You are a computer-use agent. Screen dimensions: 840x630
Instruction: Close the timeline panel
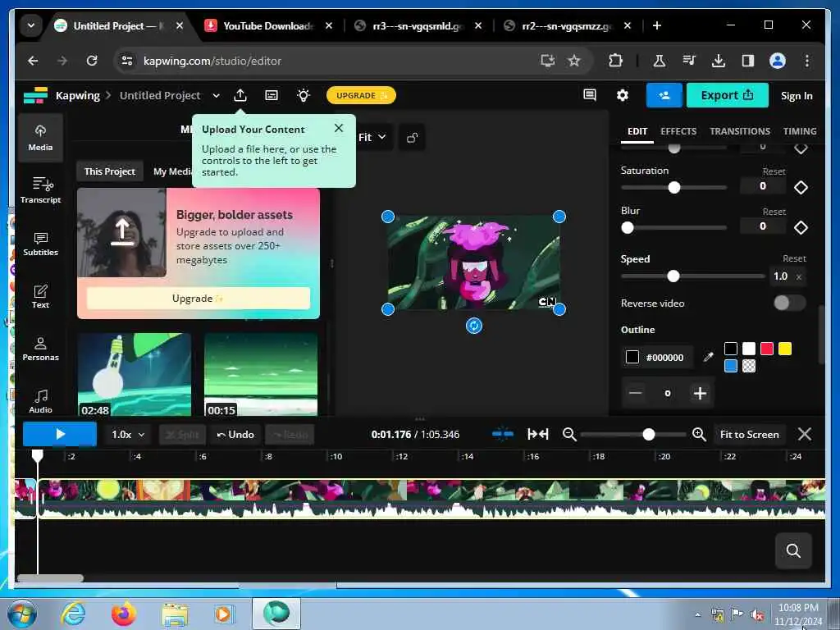(x=804, y=434)
